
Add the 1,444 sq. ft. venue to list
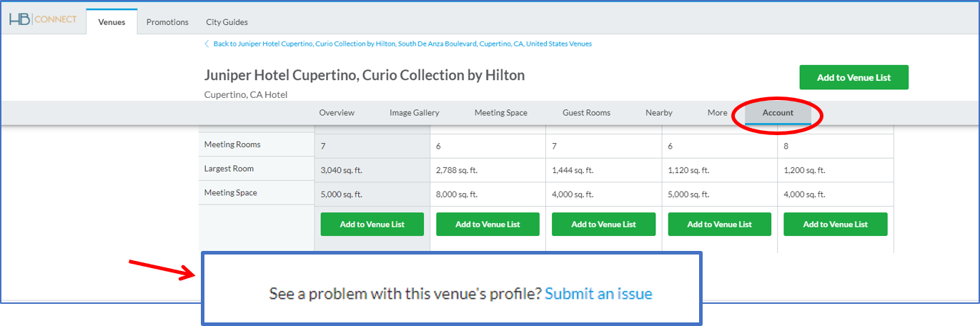click(x=604, y=224)
